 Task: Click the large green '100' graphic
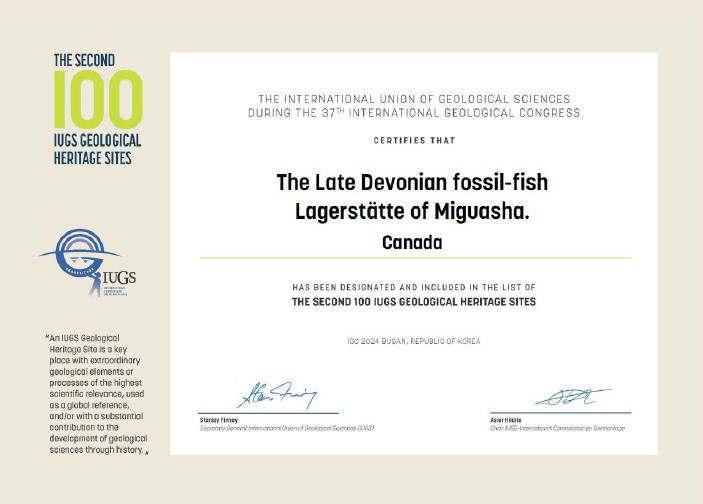[98, 100]
